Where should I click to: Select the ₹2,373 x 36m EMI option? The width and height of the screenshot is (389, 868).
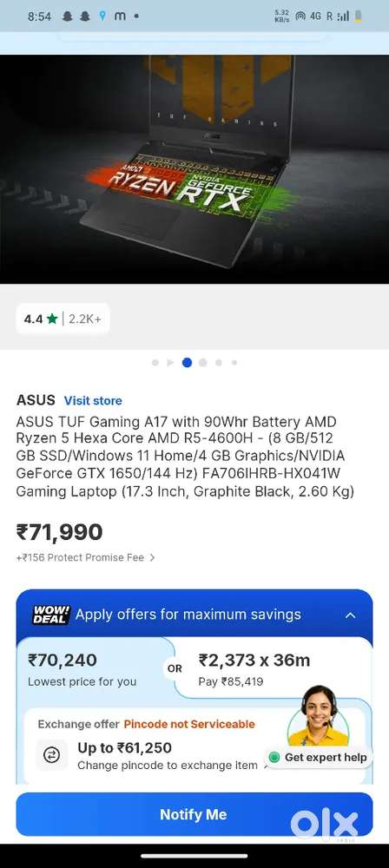pyautogui.click(x=273, y=668)
